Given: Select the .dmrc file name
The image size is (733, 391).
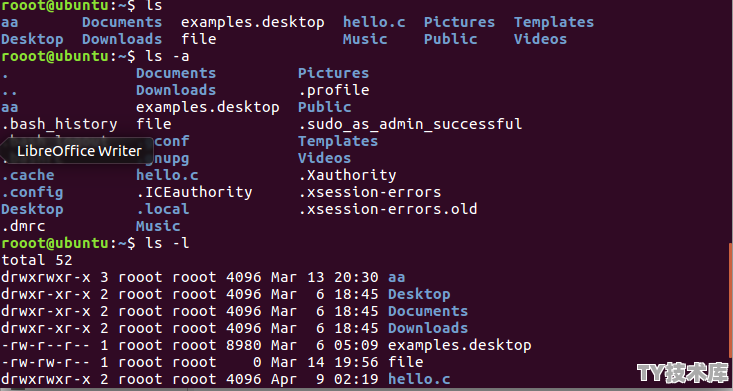Looking at the screenshot, I should (x=23, y=226).
